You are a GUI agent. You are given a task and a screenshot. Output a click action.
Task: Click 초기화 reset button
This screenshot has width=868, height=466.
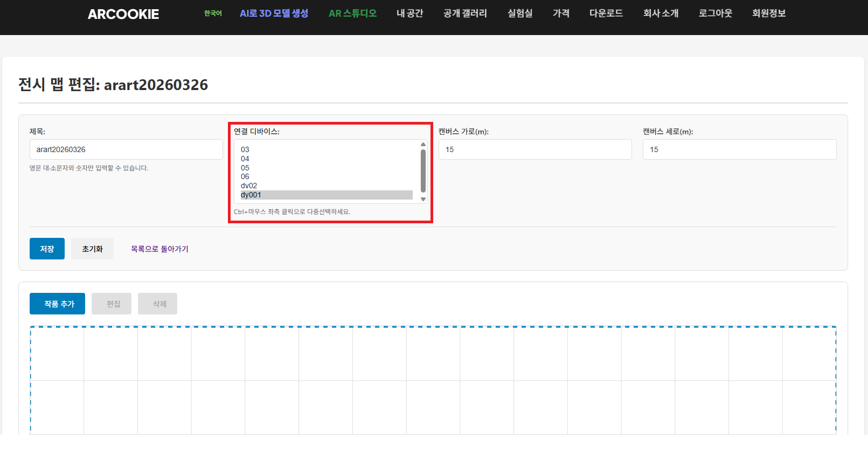[92, 249]
